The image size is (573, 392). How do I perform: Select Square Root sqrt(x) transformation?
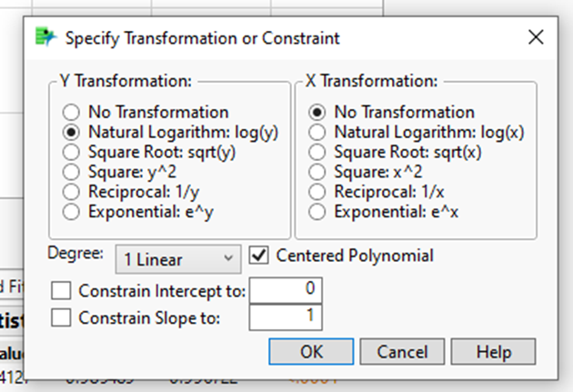coord(317,152)
